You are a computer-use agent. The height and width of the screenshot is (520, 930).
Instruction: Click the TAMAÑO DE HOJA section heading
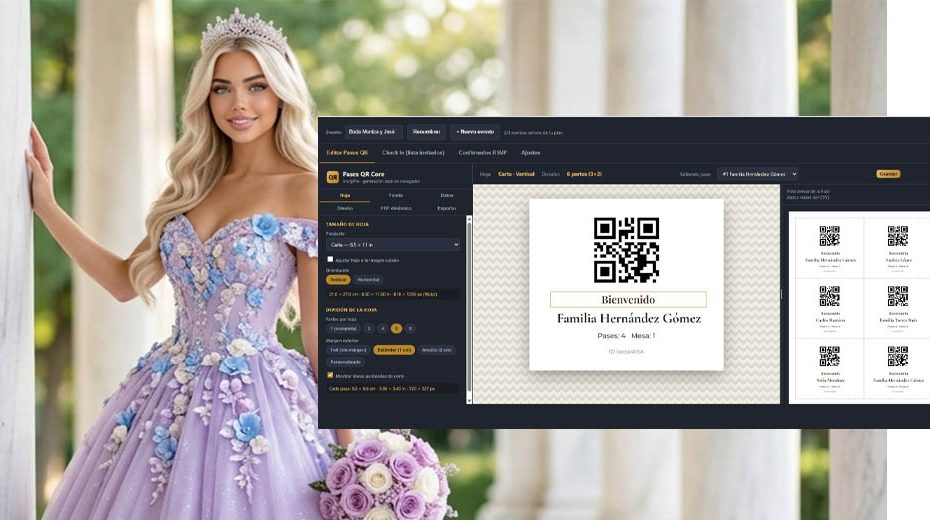[x=347, y=224]
